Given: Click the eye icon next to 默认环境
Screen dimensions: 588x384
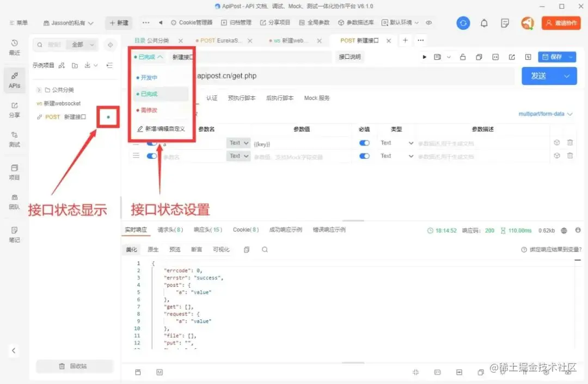Looking at the screenshot, I should click(x=428, y=23).
